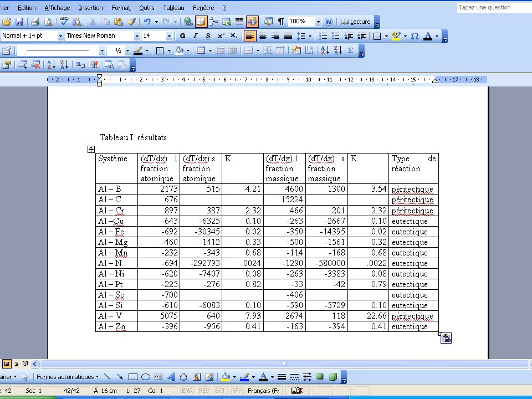Viewport: 532px width, 399px height.
Task: Open the Affichage menu
Action: click(x=57, y=8)
